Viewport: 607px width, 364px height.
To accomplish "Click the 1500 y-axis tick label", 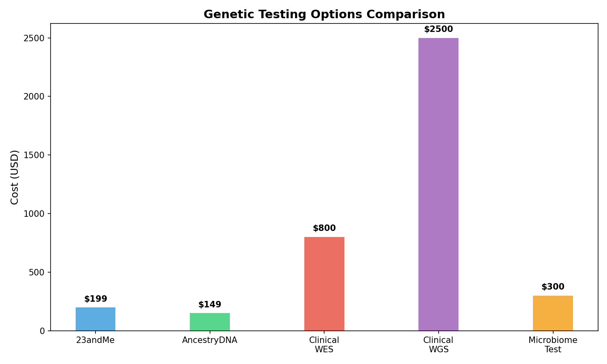I will click(x=37, y=155).
